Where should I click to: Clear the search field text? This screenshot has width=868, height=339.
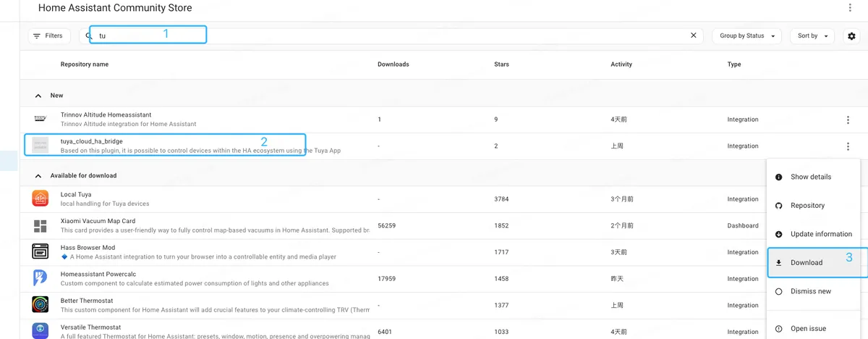pyautogui.click(x=694, y=35)
